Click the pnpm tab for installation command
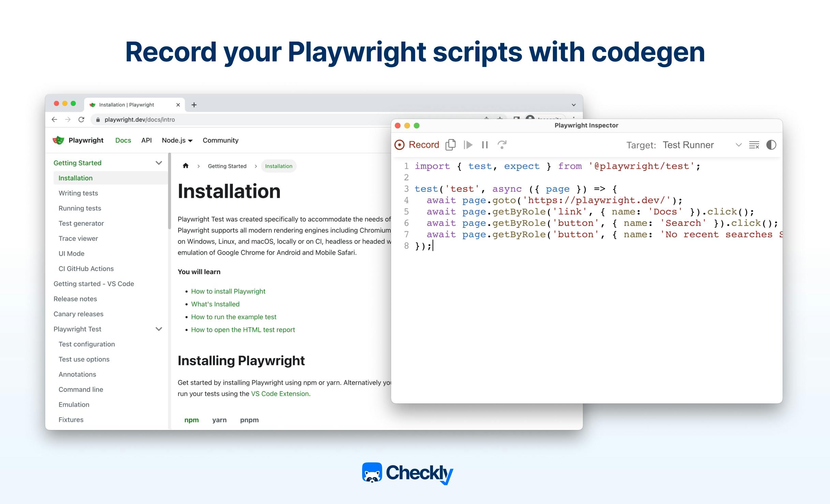This screenshot has width=830, height=504. coord(249,420)
